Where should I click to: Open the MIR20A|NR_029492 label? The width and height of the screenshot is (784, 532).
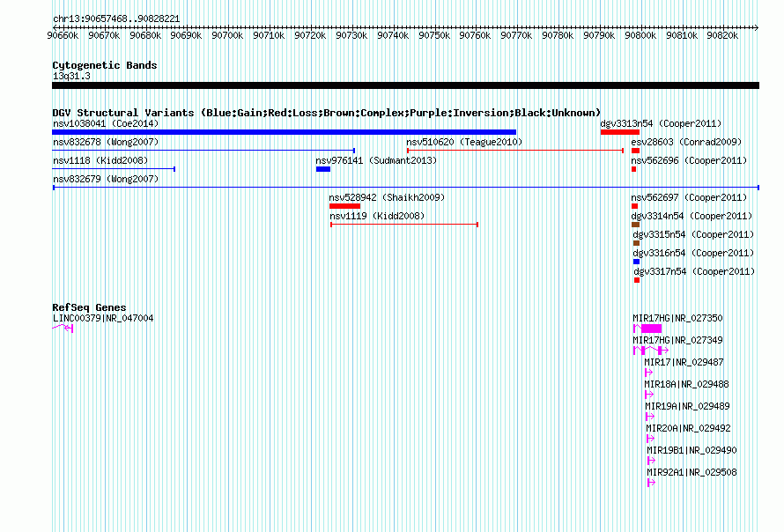click(x=689, y=428)
